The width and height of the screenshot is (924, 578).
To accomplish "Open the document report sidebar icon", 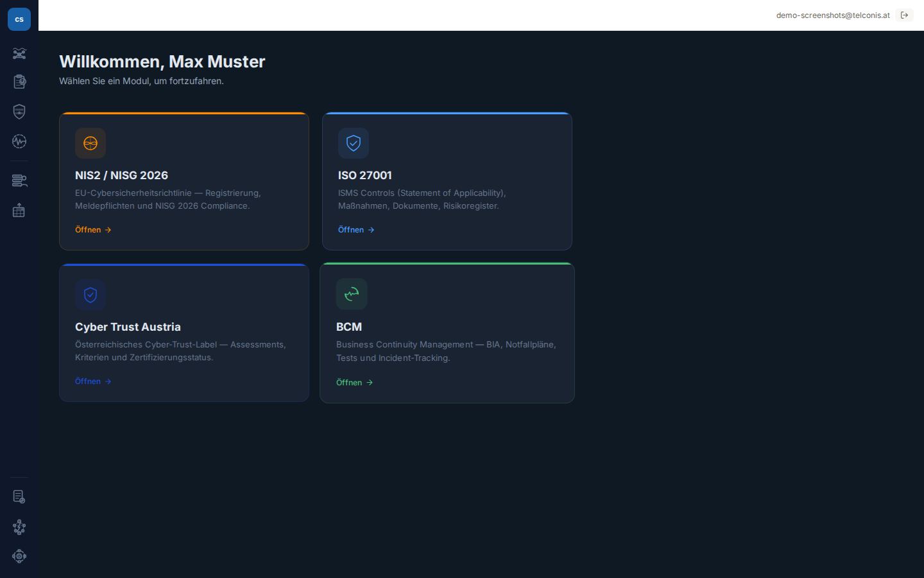I will pyautogui.click(x=19, y=496).
